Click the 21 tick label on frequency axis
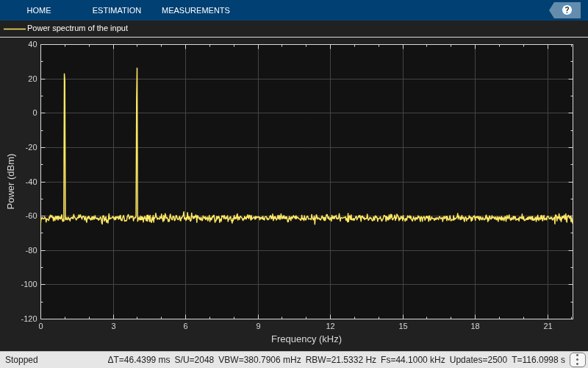The image size is (588, 368). pos(548,326)
